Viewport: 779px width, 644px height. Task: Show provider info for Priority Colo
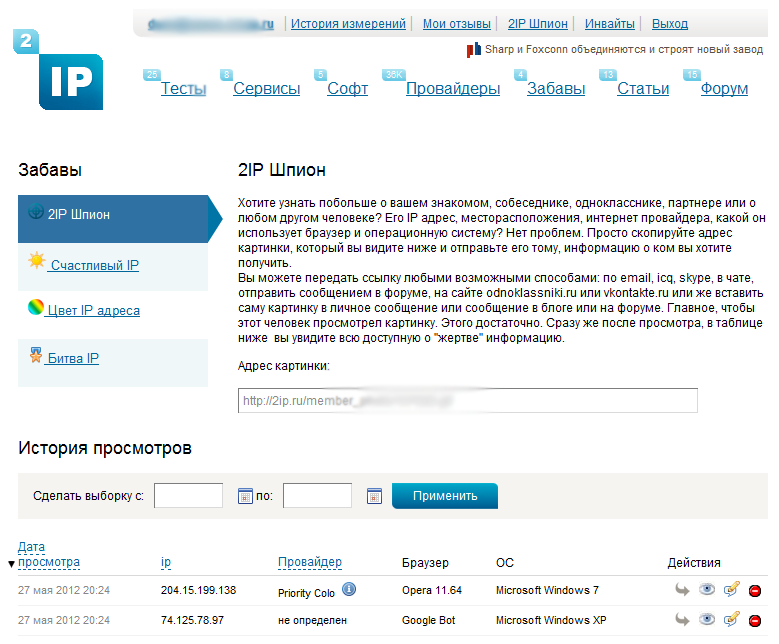pos(349,589)
